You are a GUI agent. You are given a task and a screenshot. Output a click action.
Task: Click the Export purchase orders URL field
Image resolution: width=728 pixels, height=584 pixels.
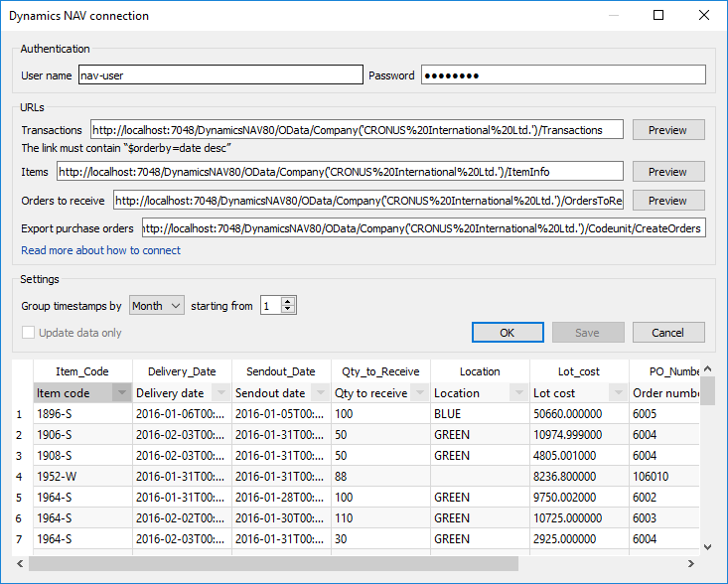click(423, 228)
